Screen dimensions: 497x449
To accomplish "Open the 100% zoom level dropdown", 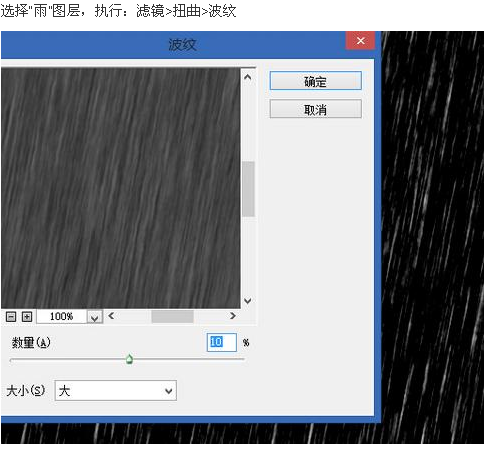I will [95, 317].
